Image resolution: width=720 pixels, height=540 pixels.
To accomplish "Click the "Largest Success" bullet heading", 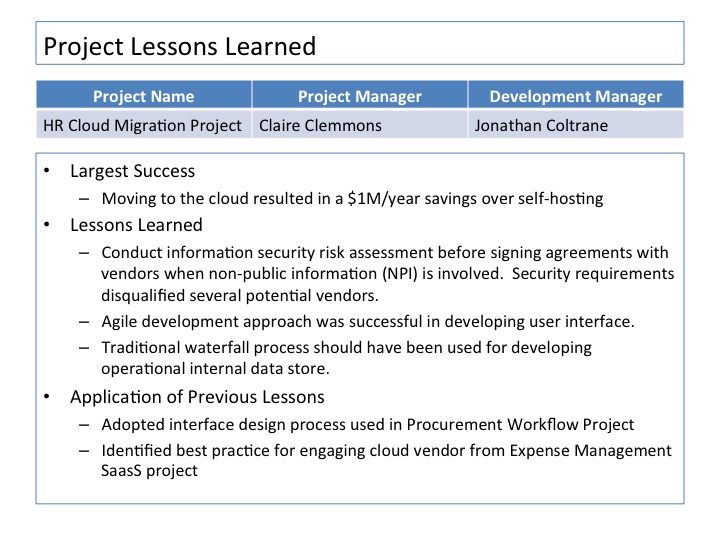I will click(132, 171).
